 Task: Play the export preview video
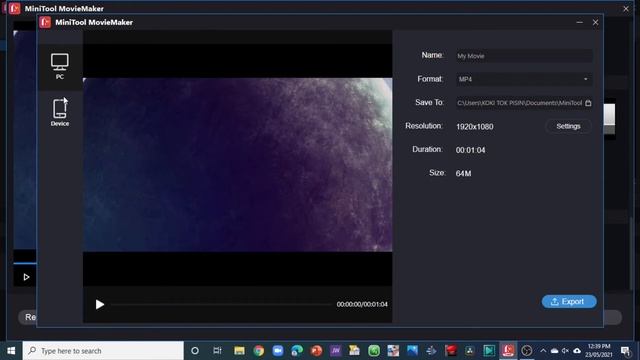(100, 304)
